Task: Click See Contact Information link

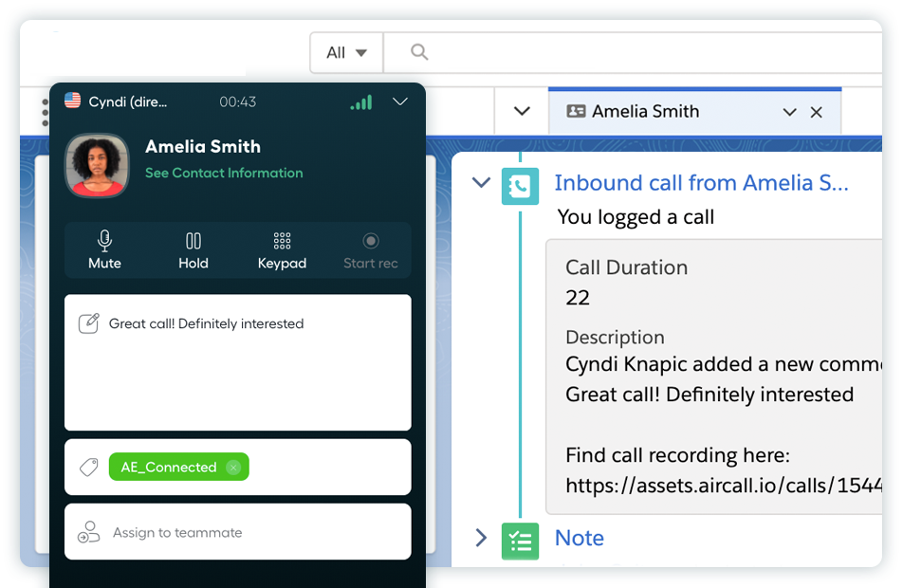Action: pyautogui.click(x=224, y=173)
